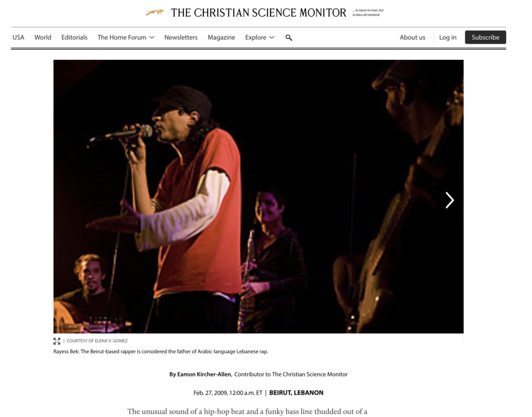Visit the Magazine section
This screenshot has width=532, height=417.
(x=221, y=37)
